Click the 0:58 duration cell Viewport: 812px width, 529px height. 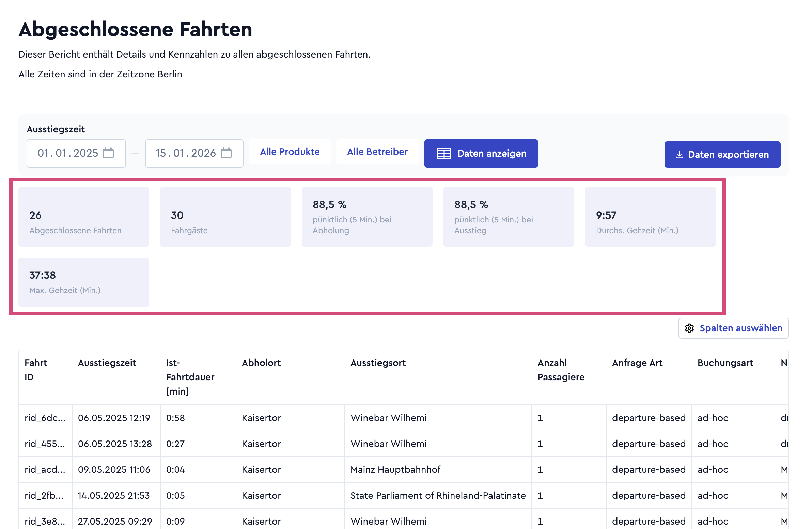coord(198,418)
